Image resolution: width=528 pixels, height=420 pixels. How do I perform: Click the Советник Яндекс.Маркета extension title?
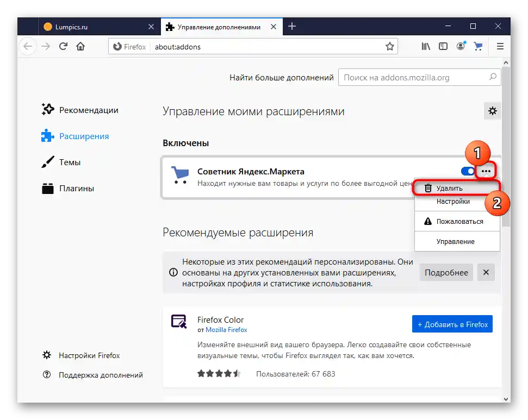point(251,171)
